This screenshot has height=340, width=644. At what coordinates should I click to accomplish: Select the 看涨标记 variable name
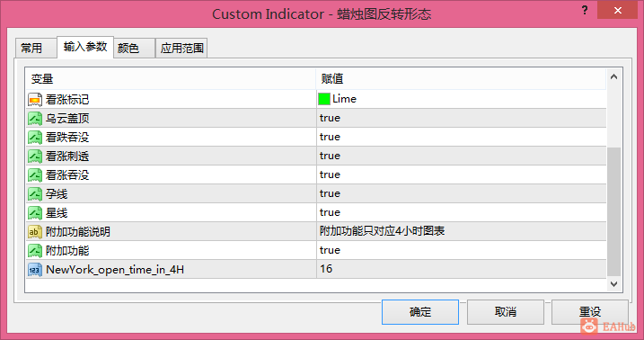coord(67,100)
